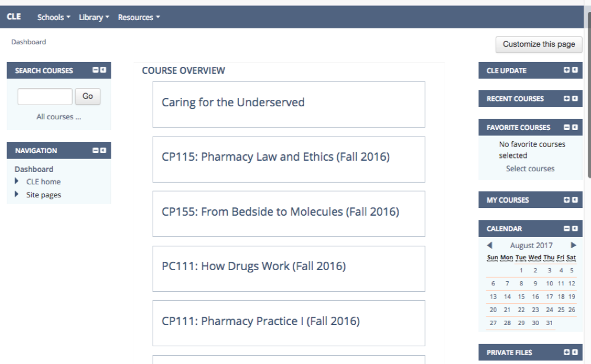Screen dimensions: 591x364
Task: Dock the Calendar block
Action: click(x=574, y=228)
